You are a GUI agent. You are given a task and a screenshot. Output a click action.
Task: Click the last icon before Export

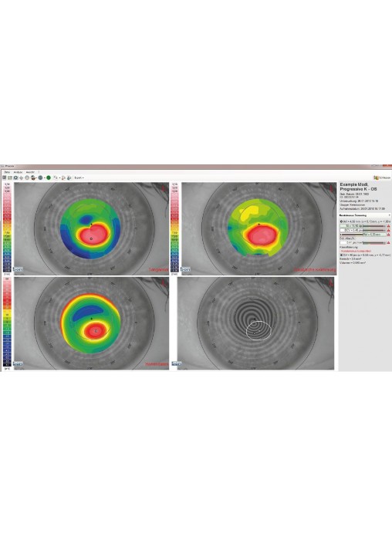69,178
